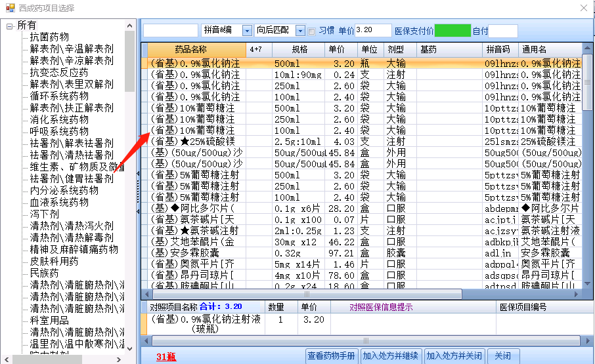Click the drug table horizontal scrollbar right arrow
Screen dimensions: 595x364
pos(577,294)
